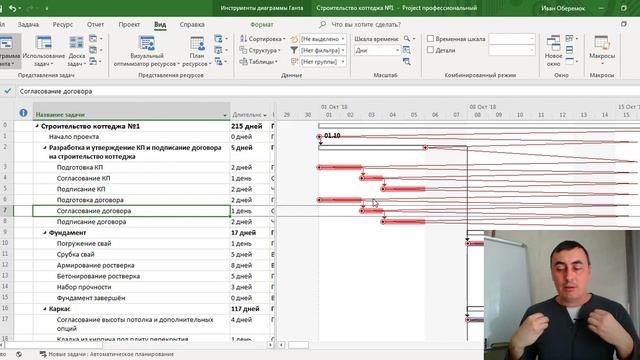The image size is (640, 360).
Task: Click the highlight icon in Data group
Action: (294, 39)
